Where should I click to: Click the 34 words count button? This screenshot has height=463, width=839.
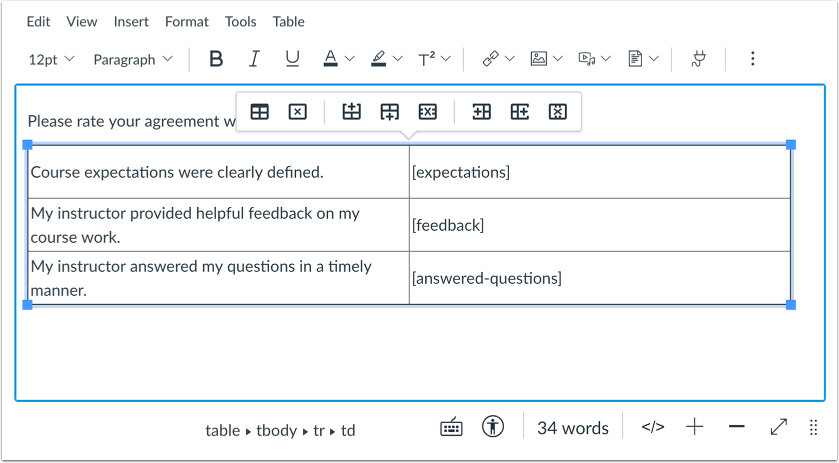point(573,428)
